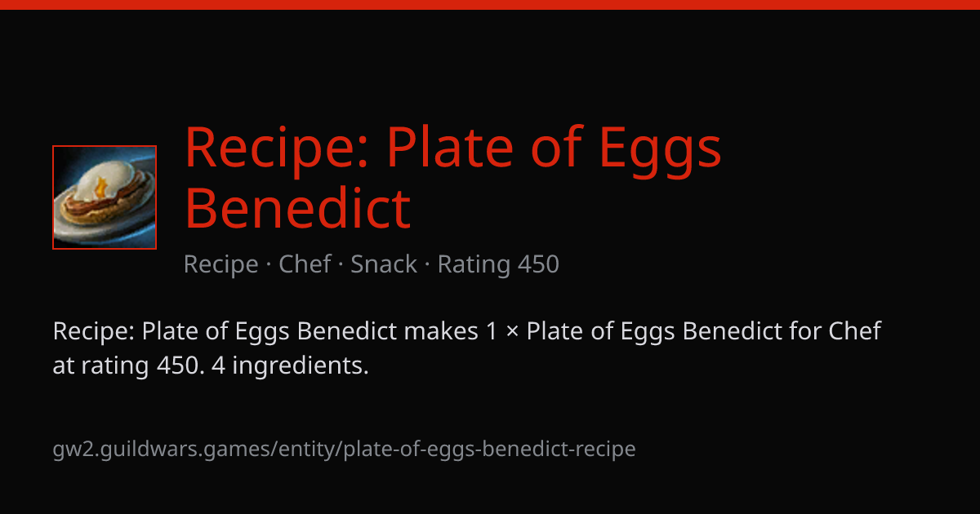Click the "4 ingredients." text in the description
Screen dimensions: 980x514
pyautogui.click(x=290, y=366)
